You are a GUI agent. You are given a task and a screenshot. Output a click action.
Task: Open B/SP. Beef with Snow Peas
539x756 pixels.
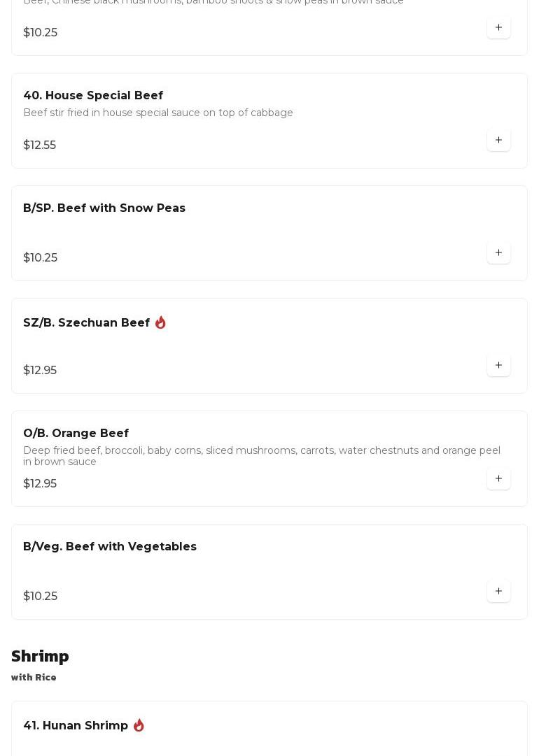point(104,208)
